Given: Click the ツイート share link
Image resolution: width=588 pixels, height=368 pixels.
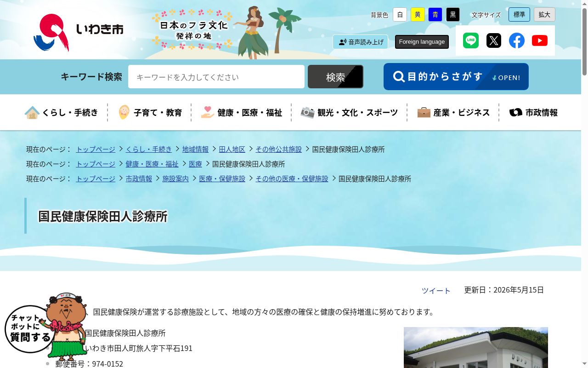Looking at the screenshot, I should coord(436,290).
